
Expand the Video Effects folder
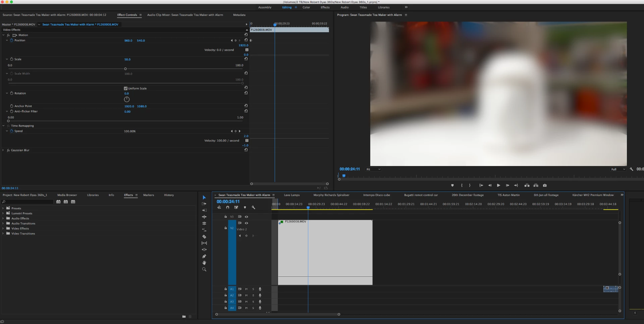tap(3, 228)
